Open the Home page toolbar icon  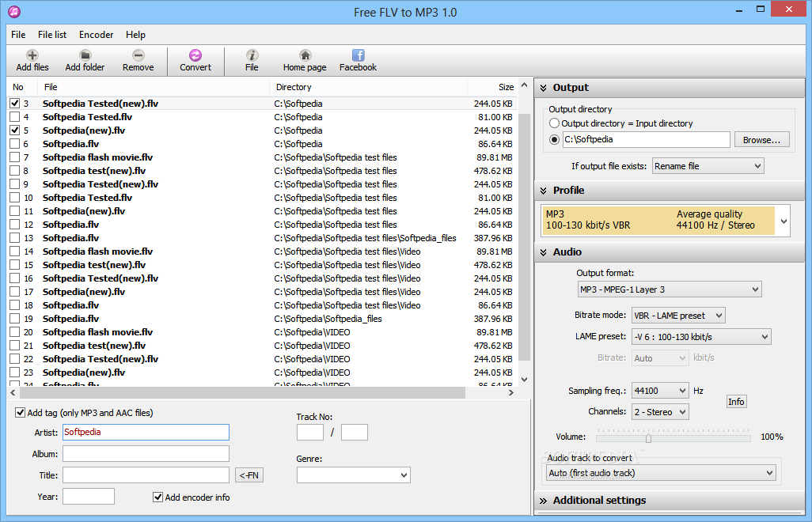click(x=305, y=61)
